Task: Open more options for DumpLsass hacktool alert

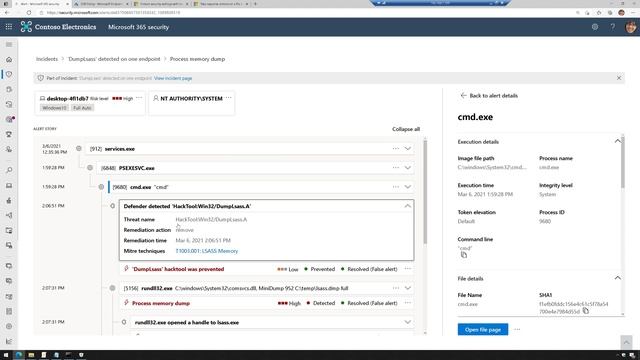Action: point(408,269)
